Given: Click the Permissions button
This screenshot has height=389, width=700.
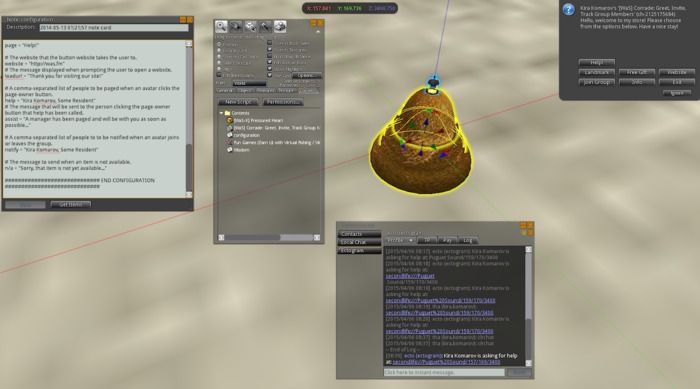Looking at the screenshot, I should coord(283,102).
